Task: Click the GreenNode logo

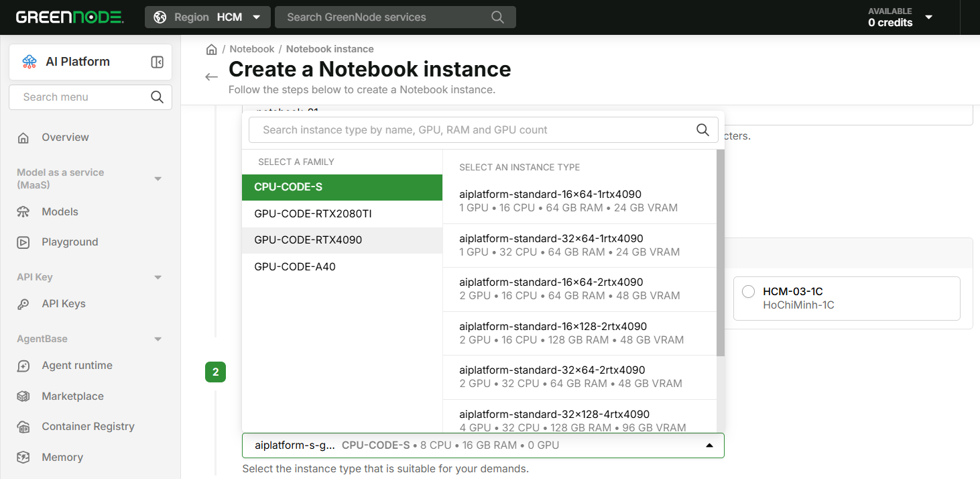Action: tap(70, 17)
